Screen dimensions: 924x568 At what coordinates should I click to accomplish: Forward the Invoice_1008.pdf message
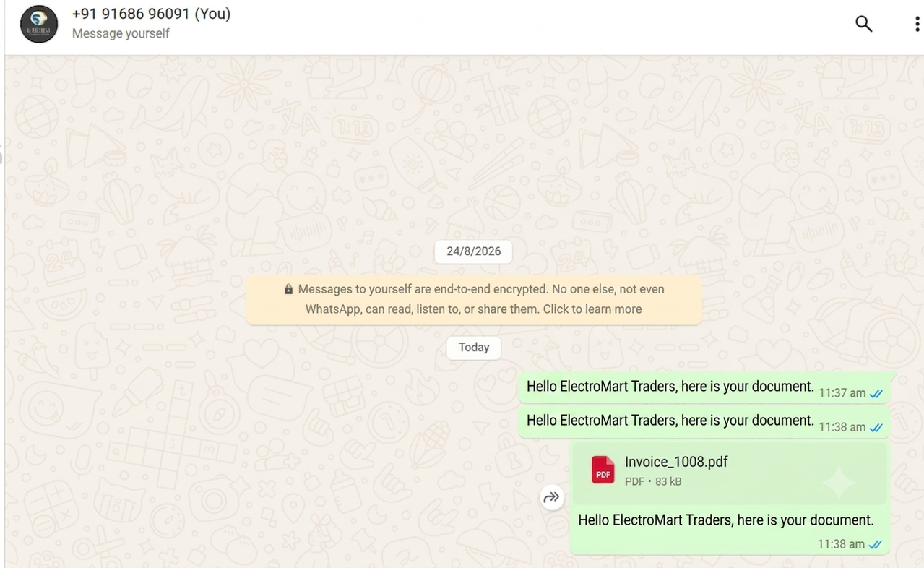click(x=552, y=497)
